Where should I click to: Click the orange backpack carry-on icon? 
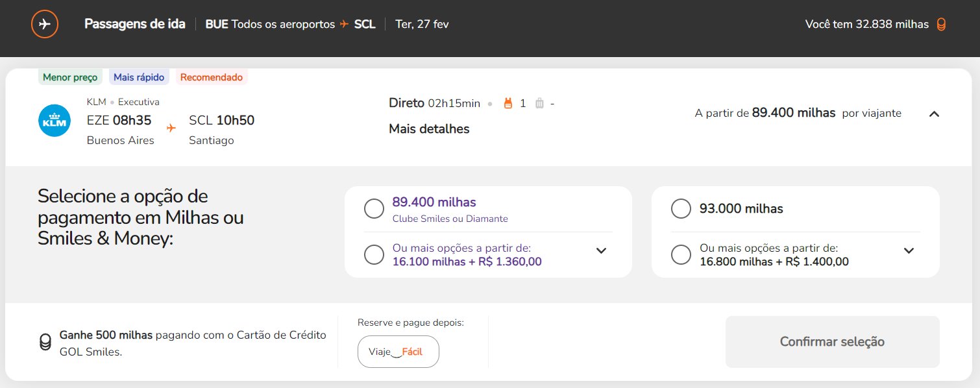[x=508, y=103]
